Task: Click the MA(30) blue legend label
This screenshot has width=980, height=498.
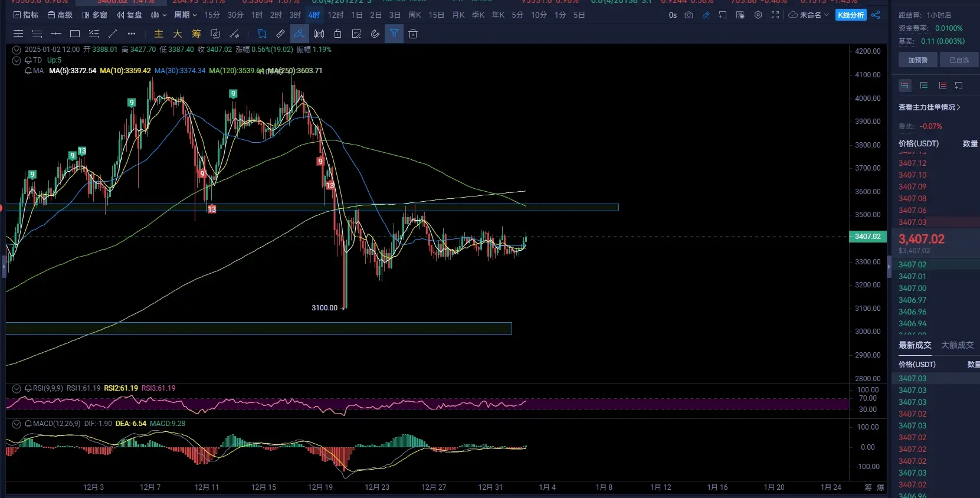Action: point(180,71)
